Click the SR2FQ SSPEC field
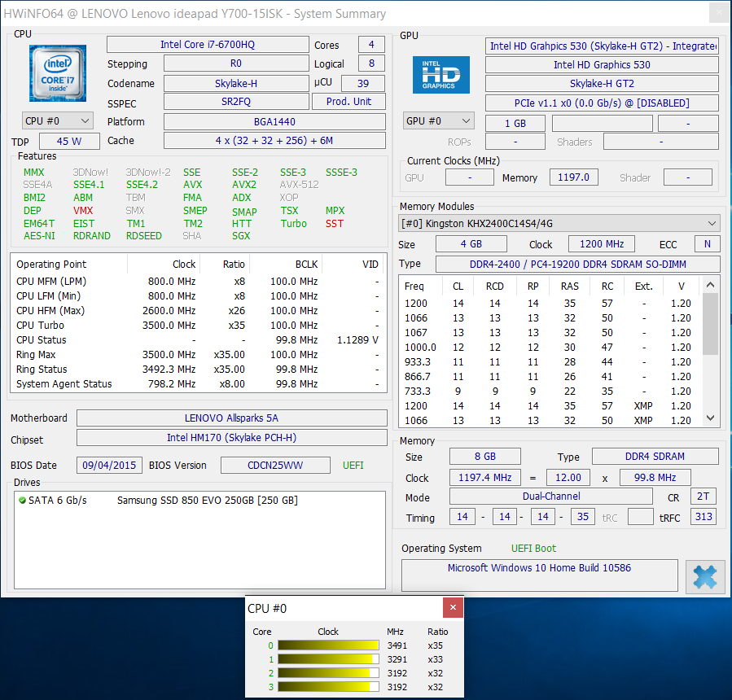The height and width of the screenshot is (700, 732). [236, 101]
